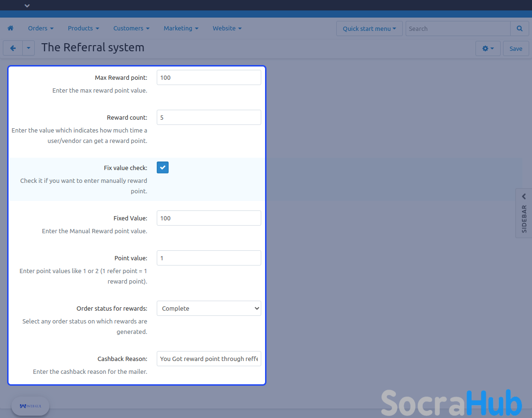Expand the top bar chevron

(27, 6)
